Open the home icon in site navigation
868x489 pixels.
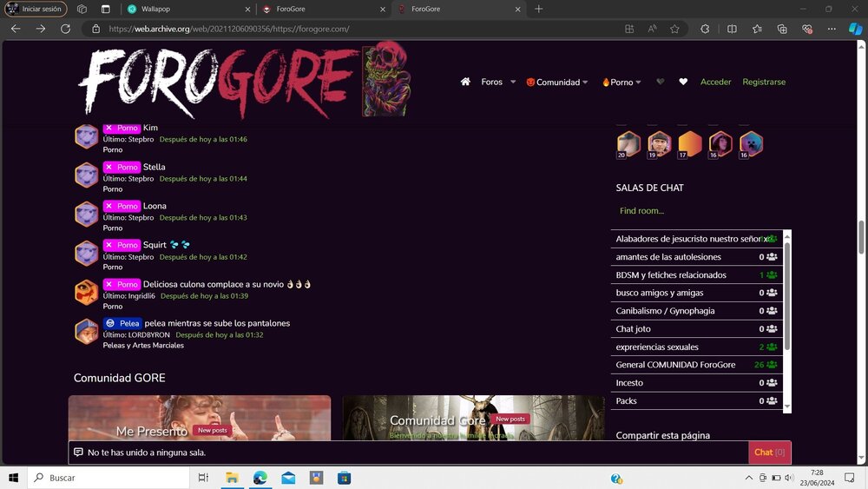tap(465, 82)
